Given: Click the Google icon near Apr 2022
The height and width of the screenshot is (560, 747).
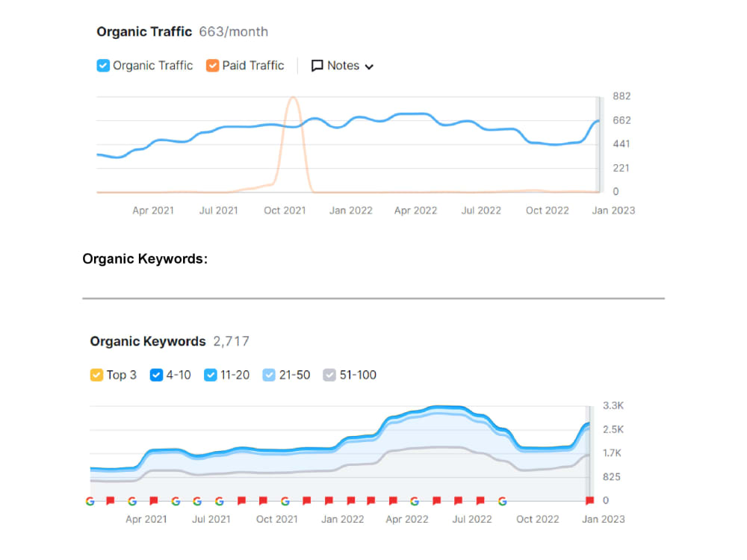Looking at the screenshot, I should pyautogui.click(x=415, y=501).
